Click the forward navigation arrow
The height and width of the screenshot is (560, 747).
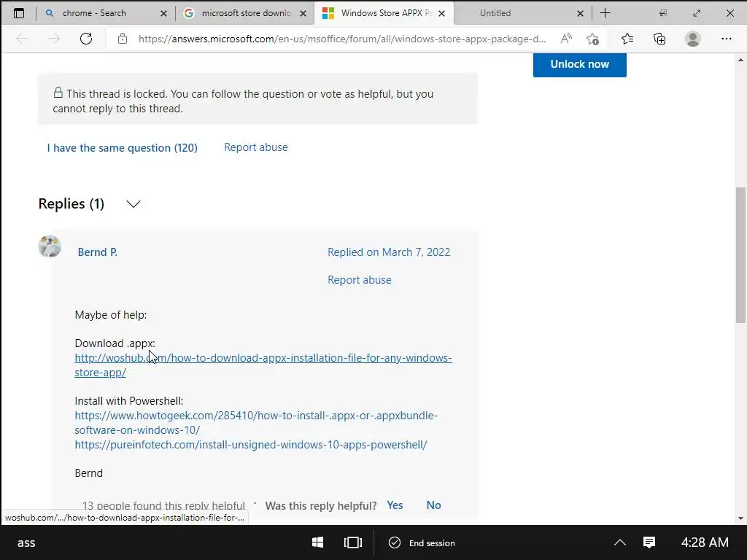[x=54, y=39]
